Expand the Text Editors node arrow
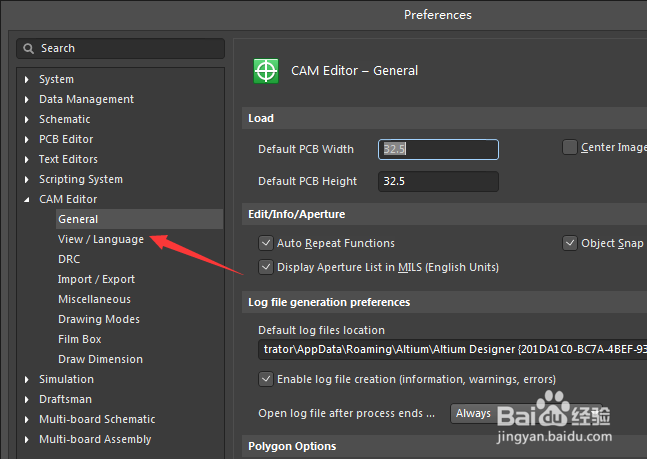 pyautogui.click(x=27, y=159)
